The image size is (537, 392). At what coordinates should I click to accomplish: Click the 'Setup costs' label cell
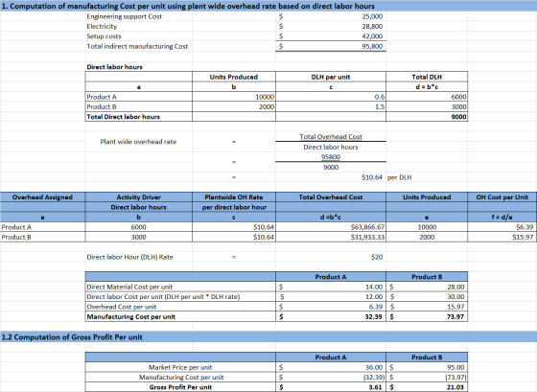coord(104,36)
